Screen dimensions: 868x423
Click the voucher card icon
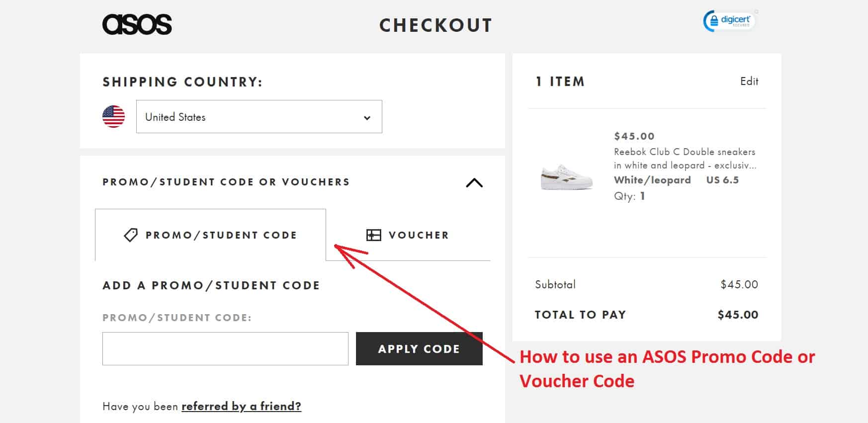373,235
